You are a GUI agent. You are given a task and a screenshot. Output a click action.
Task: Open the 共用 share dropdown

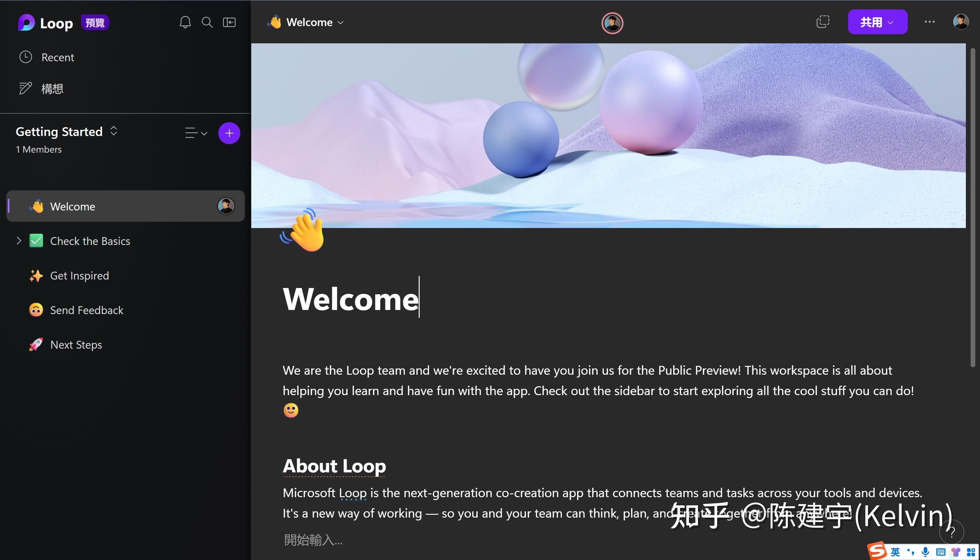877,22
